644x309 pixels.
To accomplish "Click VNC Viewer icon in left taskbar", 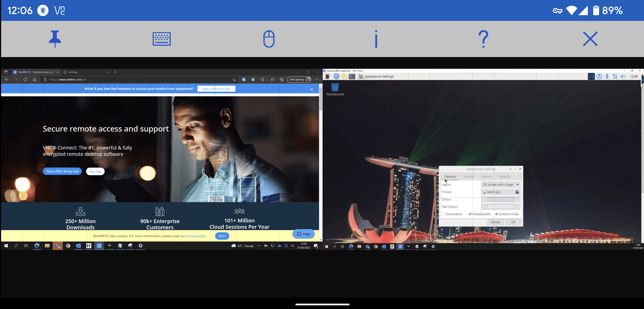I will click(x=99, y=246).
